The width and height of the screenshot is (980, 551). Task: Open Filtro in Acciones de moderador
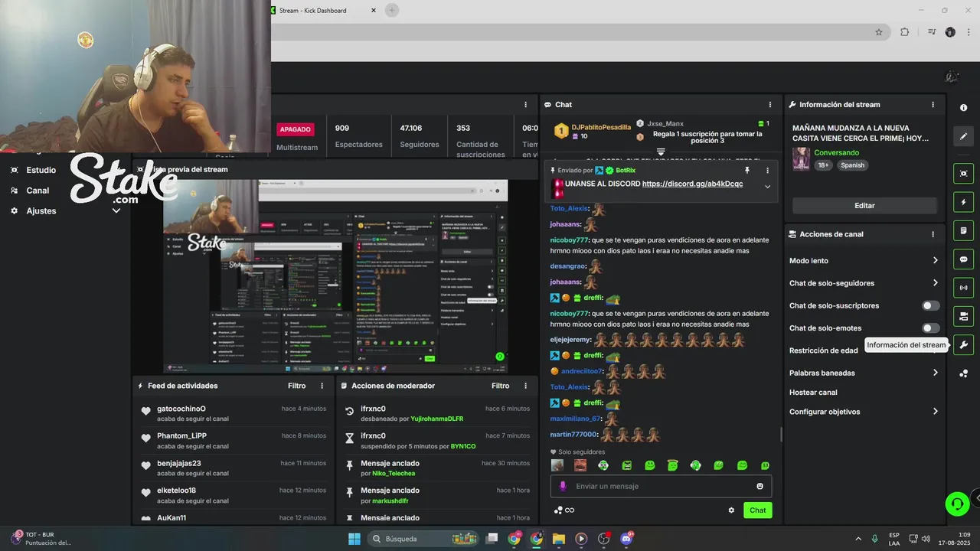point(501,386)
